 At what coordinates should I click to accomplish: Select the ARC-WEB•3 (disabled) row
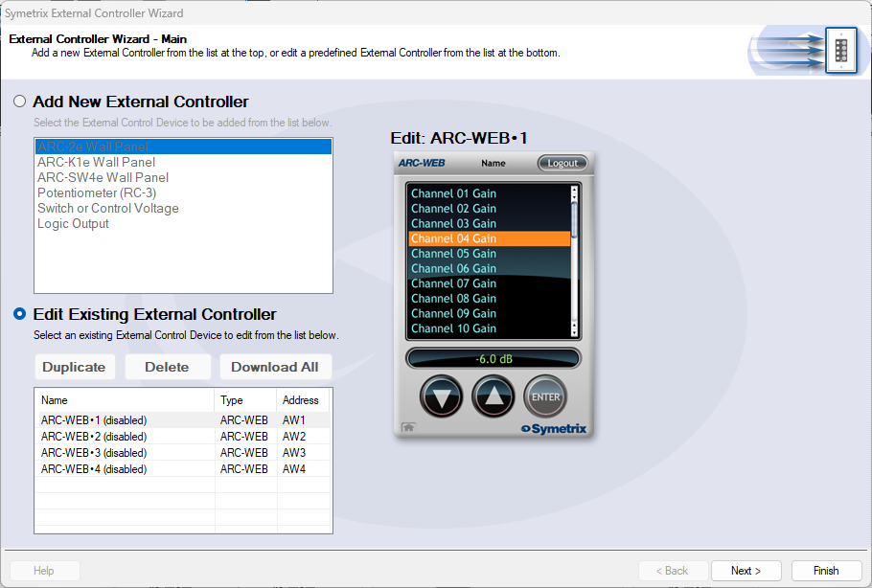(94, 453)
